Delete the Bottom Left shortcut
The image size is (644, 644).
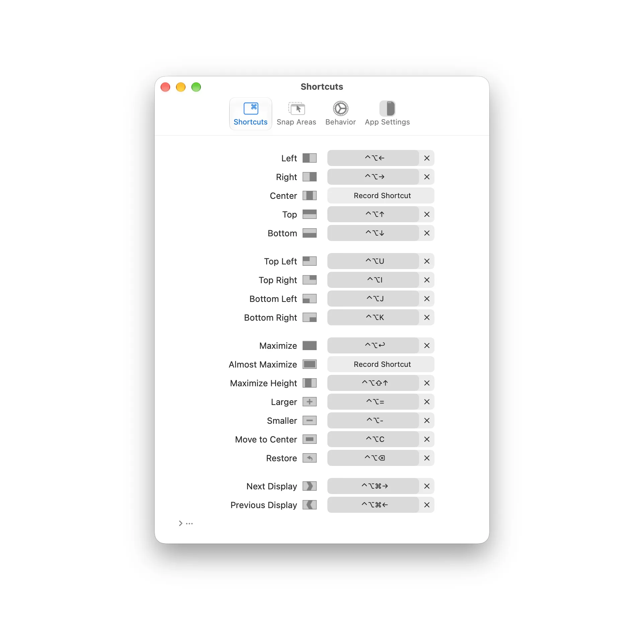coord(427,299)
